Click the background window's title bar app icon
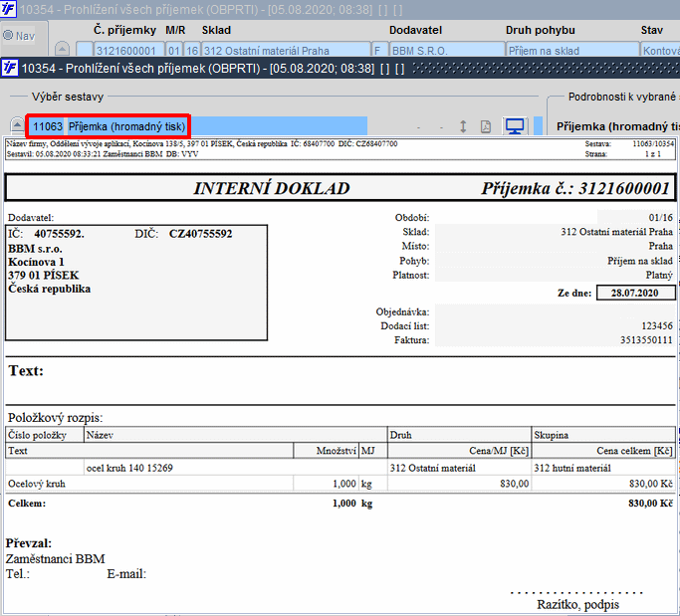The height and width of the screenshot is (616, 680). coord(8,9)
